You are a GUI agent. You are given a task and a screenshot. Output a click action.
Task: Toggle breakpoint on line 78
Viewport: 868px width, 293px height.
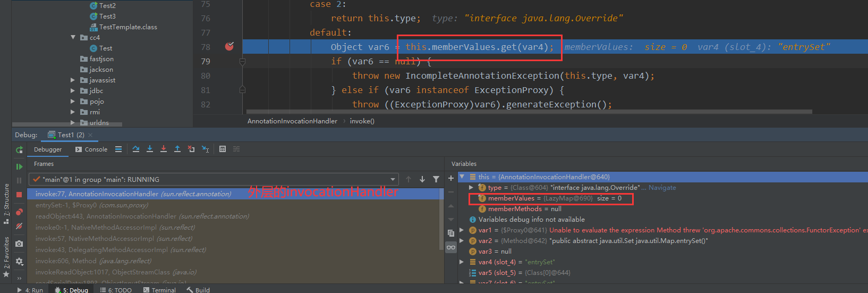coord(229,47)
